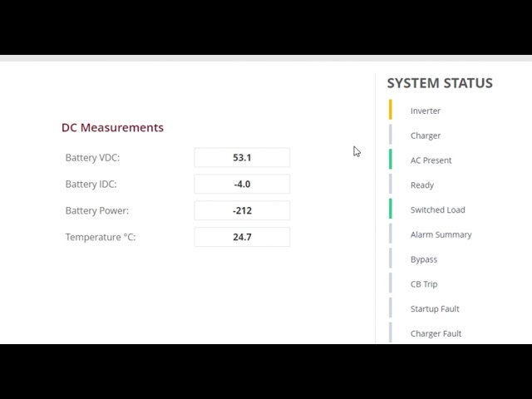Select the CB Trip status label
The height and width of the screenshot is (399, 532).
423,284
